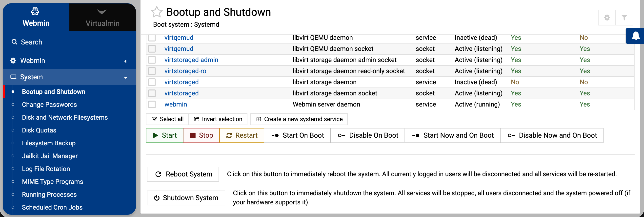Open notifications bell icon
This screenshot has height=217, width=644.
[x=636, y=36]
